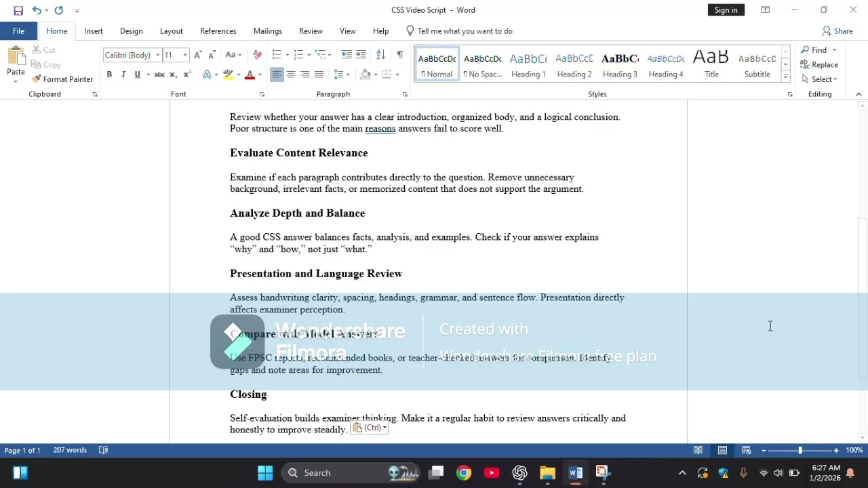Center-align the paragraph
Screen dimensions: 868x488
coord(291,75)
